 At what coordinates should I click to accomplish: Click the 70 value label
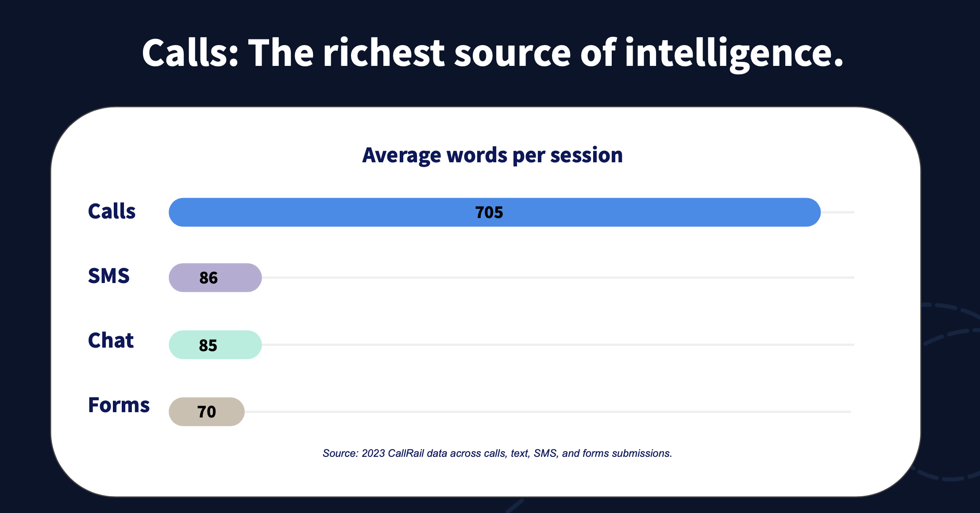pos(207,412)
